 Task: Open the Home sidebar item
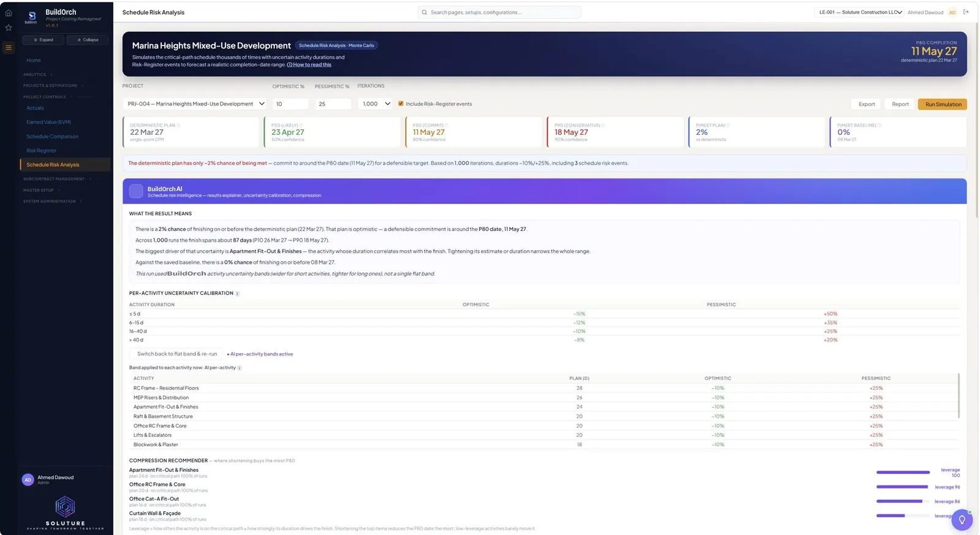[x=34, y=61]
